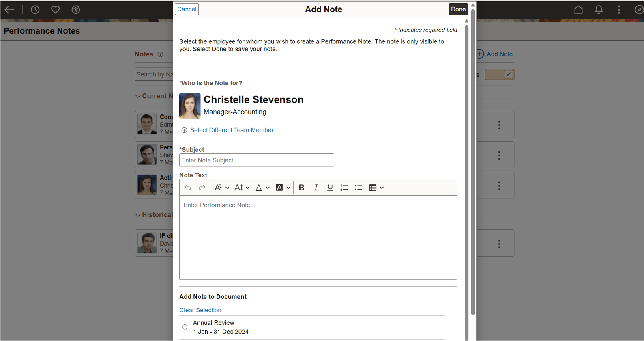The width and height of the screenshot is (644, 341).
Task: Open the accessibility options icon
Action: coord(76,10)
